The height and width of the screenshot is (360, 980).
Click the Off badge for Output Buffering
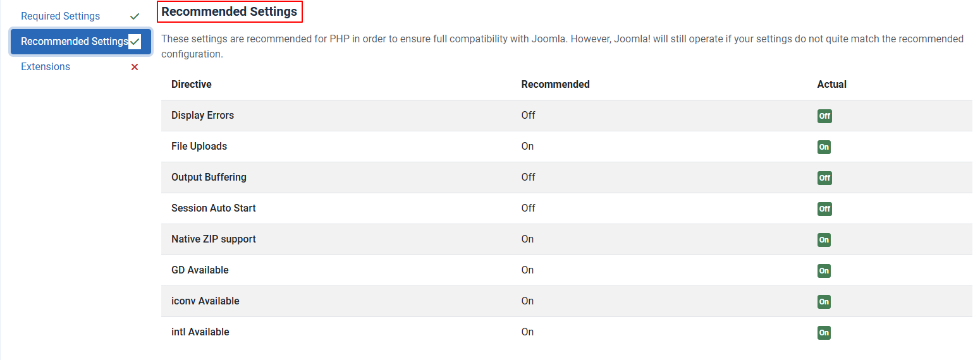[824, 178]
